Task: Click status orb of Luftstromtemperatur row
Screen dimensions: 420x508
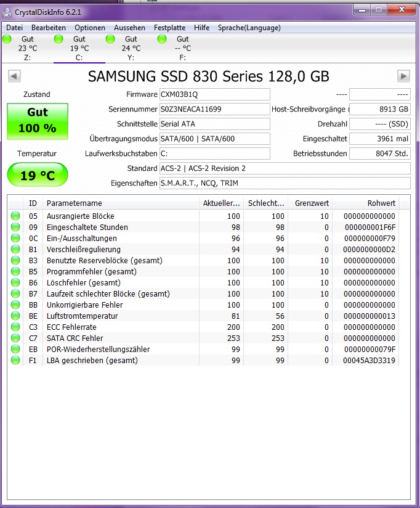Action: point(15,316)
